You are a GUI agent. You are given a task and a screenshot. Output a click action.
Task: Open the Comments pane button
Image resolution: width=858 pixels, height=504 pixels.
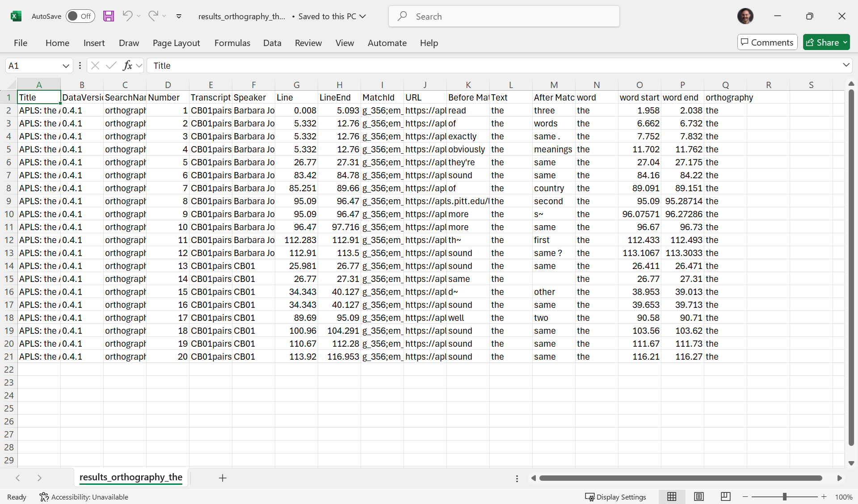click(767, 42)
